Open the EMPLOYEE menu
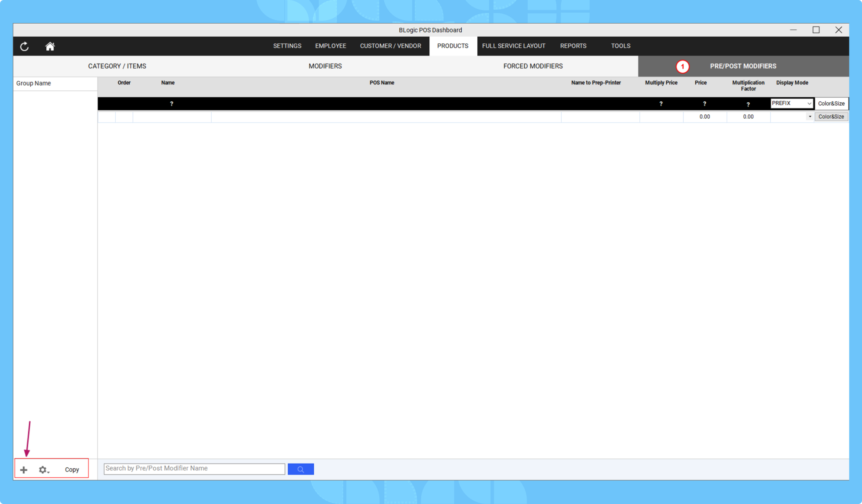The image size is (862, 504). click(330, 46)
